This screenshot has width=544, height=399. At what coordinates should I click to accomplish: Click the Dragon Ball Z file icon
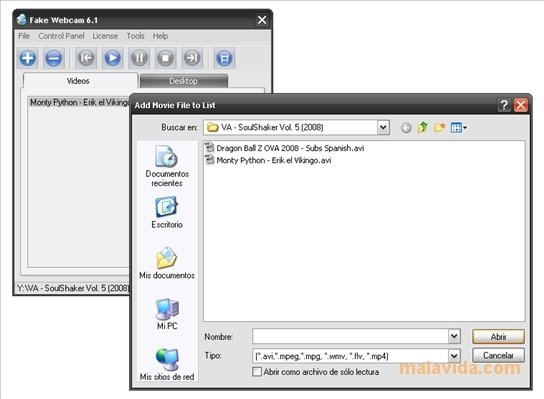209,148
